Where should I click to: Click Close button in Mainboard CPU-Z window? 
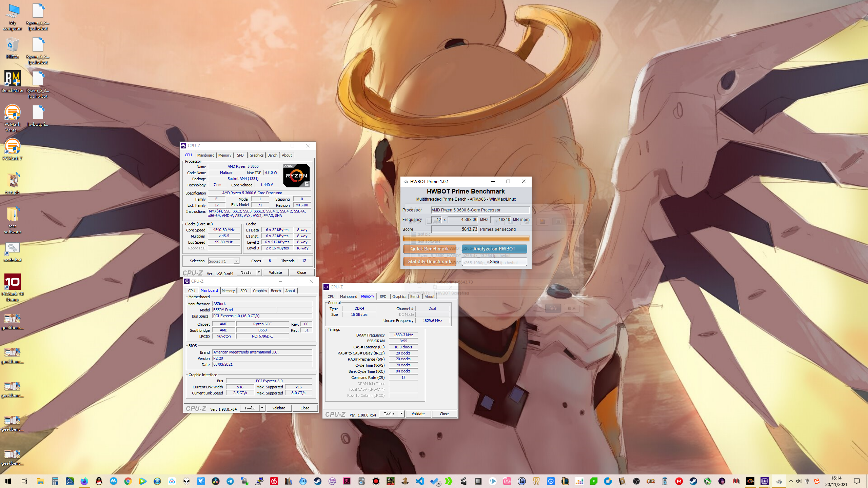click(x=304, y=408)
